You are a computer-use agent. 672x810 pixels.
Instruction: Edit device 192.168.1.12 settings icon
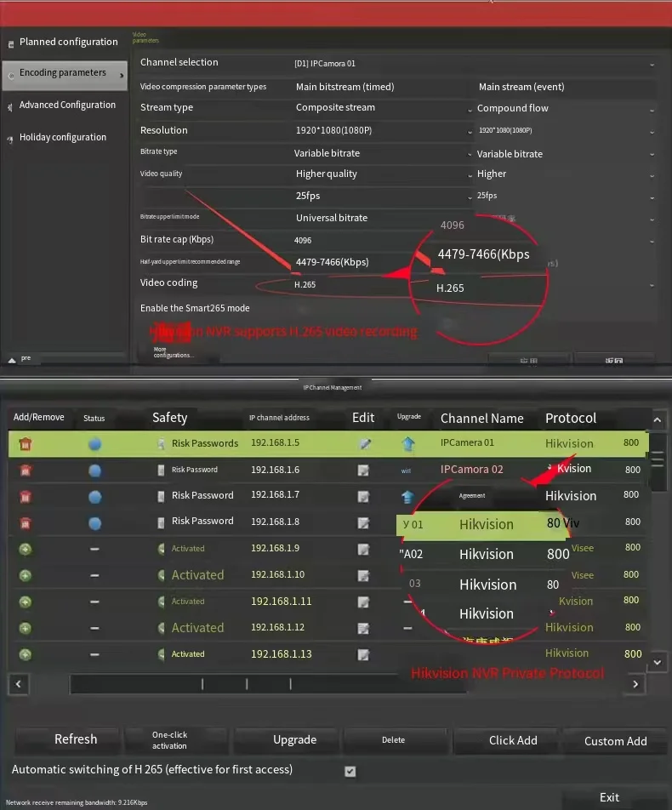[x=363, y=628]
